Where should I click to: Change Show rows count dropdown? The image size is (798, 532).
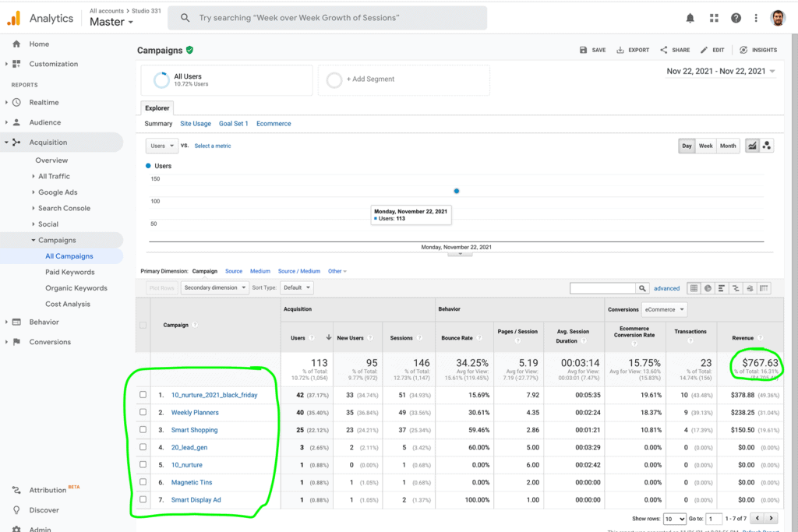676,517
